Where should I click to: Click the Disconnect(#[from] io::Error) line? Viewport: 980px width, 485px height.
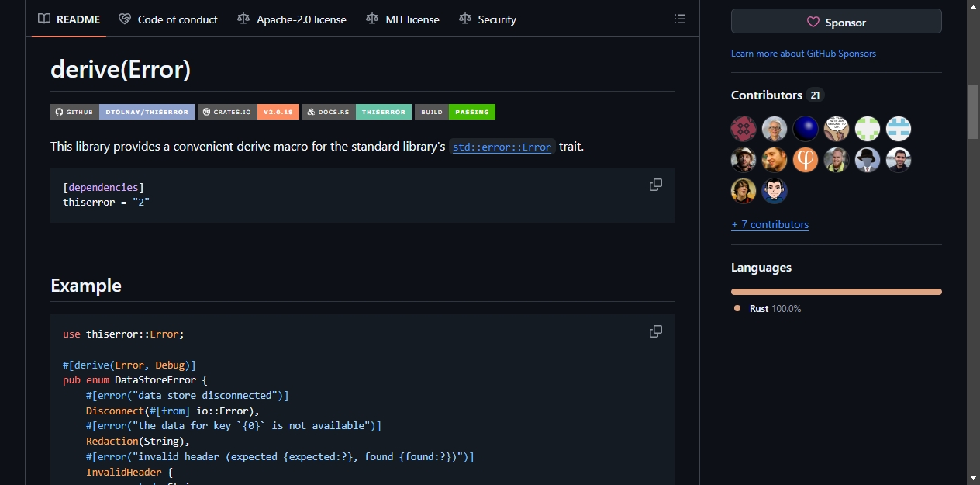coord(173,411)
